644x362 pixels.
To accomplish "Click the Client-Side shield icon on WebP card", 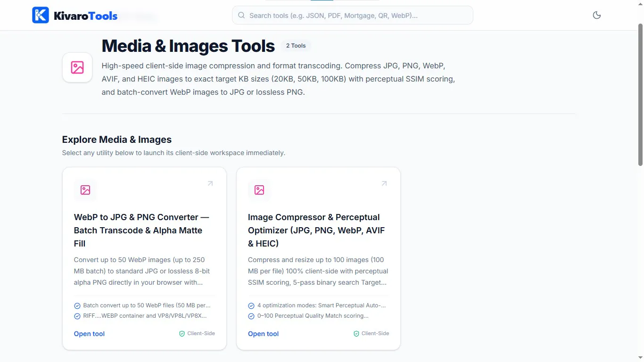I will coord(182,334).
